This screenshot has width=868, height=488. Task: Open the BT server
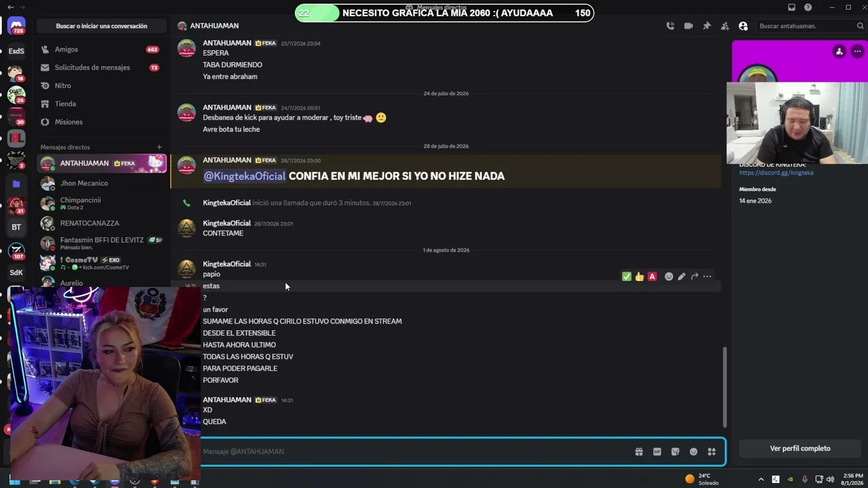tap(16, 227)
